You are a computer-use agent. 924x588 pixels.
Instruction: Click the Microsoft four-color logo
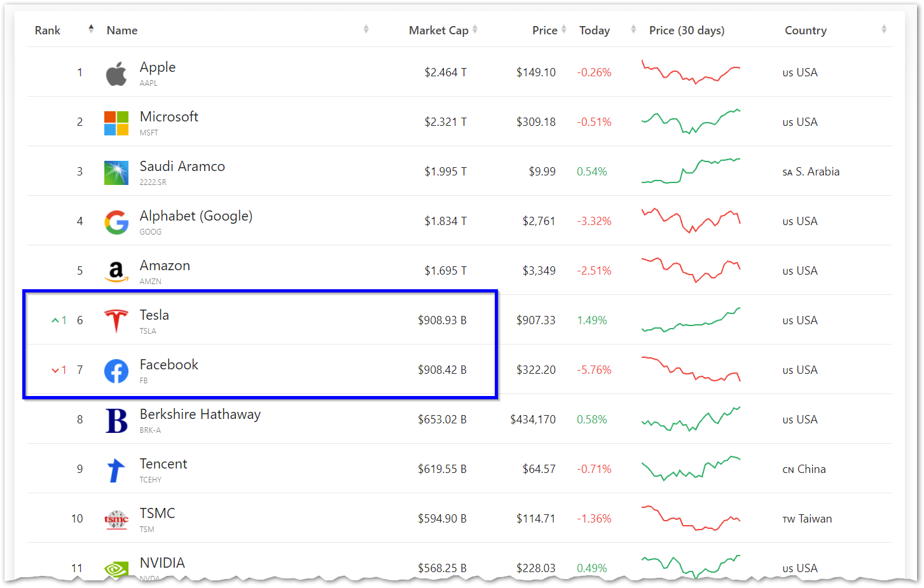(116, 123)
